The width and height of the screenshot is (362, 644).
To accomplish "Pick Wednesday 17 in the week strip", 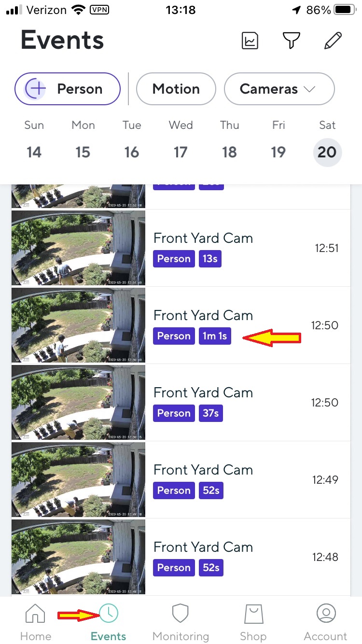I will tap(181, 153).
